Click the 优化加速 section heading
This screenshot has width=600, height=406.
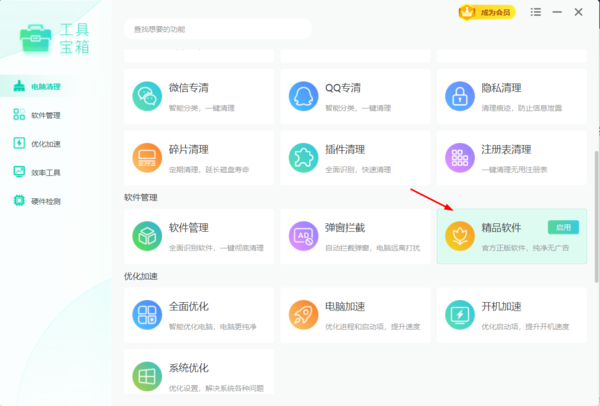click(141, 277)
